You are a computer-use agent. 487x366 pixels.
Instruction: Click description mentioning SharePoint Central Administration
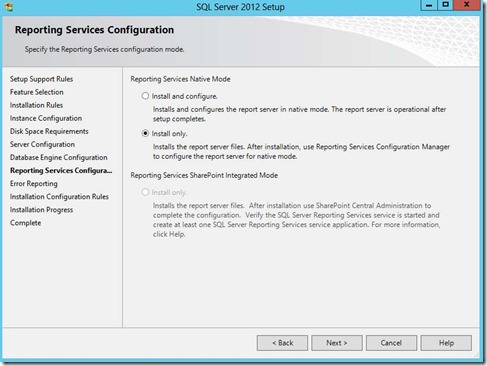pyautogui.click(x=297, y=220)
